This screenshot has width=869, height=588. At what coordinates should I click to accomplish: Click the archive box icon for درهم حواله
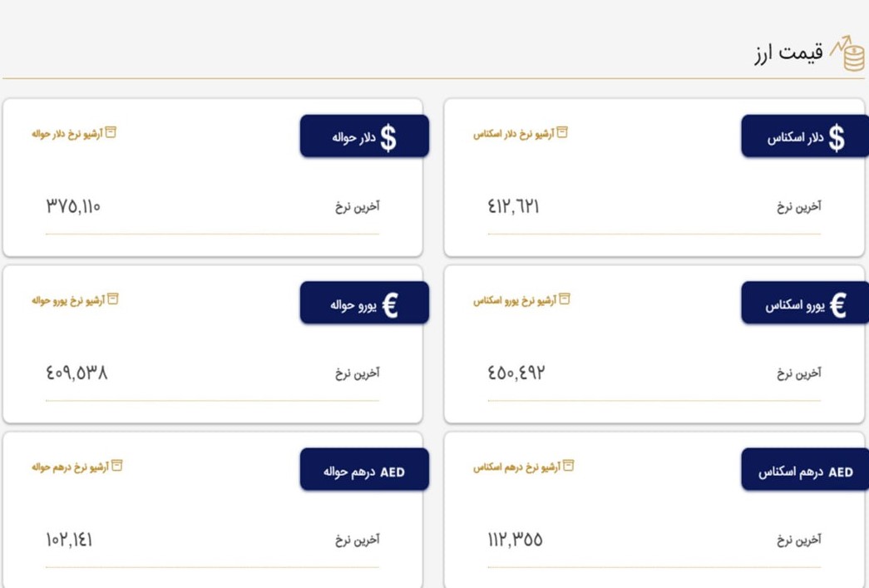pos(116,466)
